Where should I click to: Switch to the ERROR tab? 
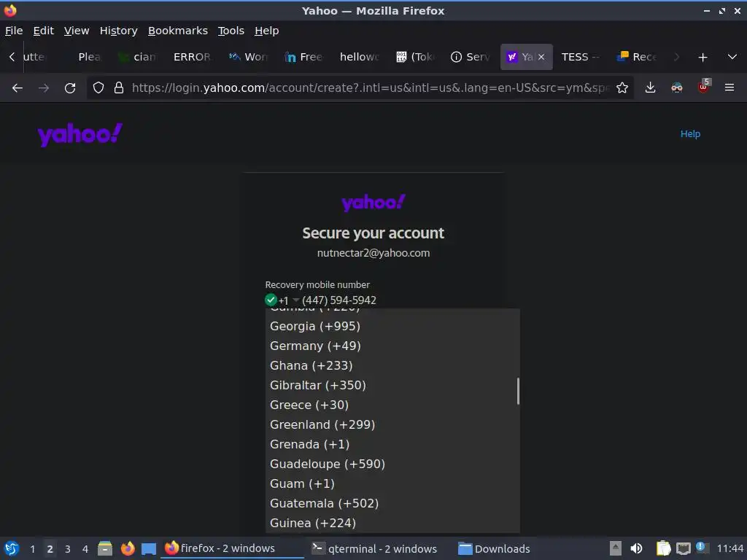(x=192, y=57)
